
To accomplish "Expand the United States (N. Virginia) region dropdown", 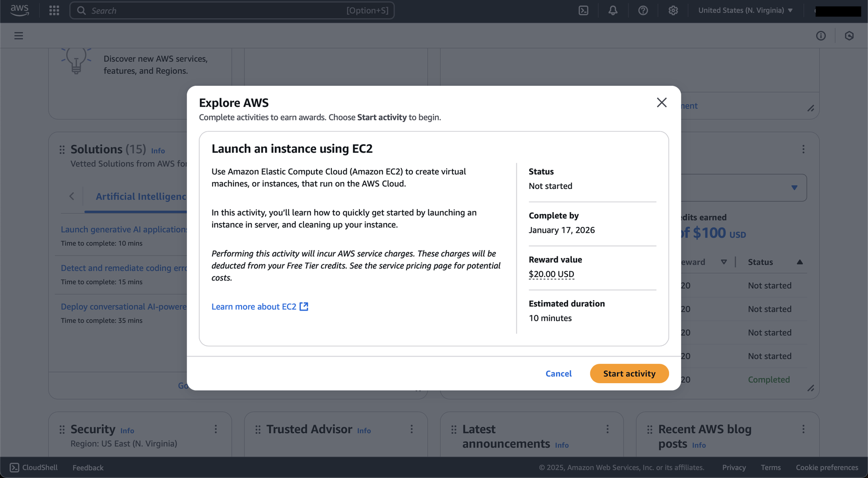I will pyautogui.click(x=745, y=11).
